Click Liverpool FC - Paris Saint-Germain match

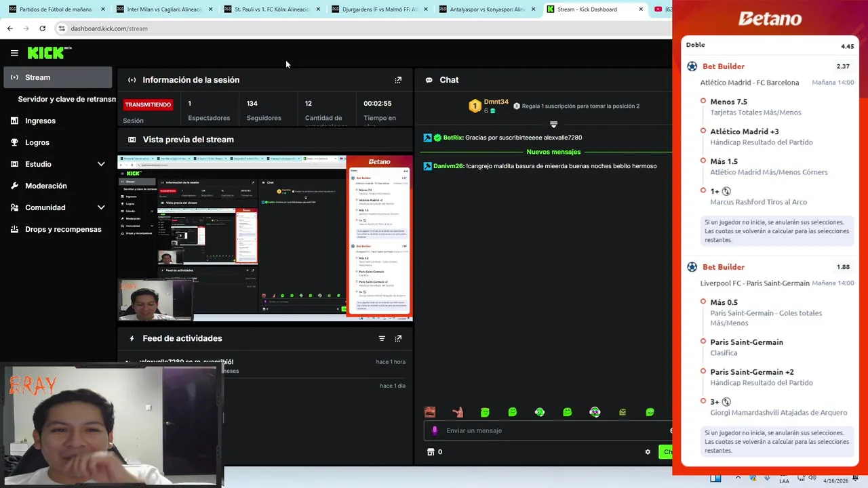(755, 283)
